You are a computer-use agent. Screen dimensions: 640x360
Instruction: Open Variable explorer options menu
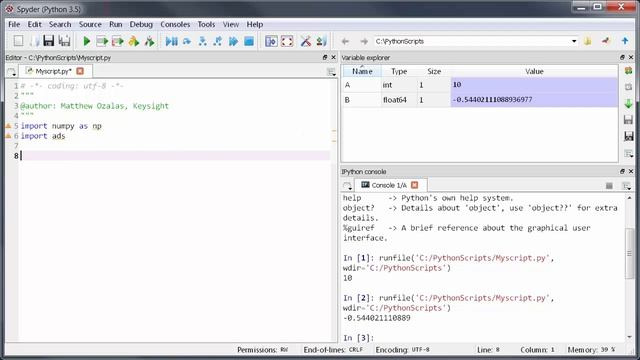[629, 154]
